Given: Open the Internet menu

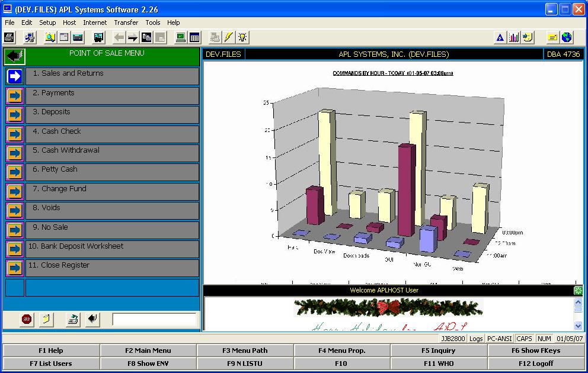Looking at the screenshot, I should (x=95, y=22).
